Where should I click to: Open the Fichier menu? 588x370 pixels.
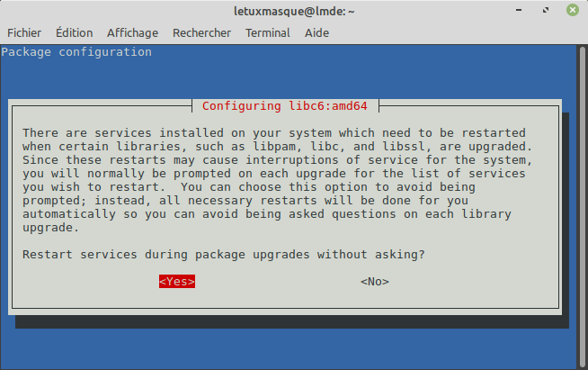click(x=24, y=32)
